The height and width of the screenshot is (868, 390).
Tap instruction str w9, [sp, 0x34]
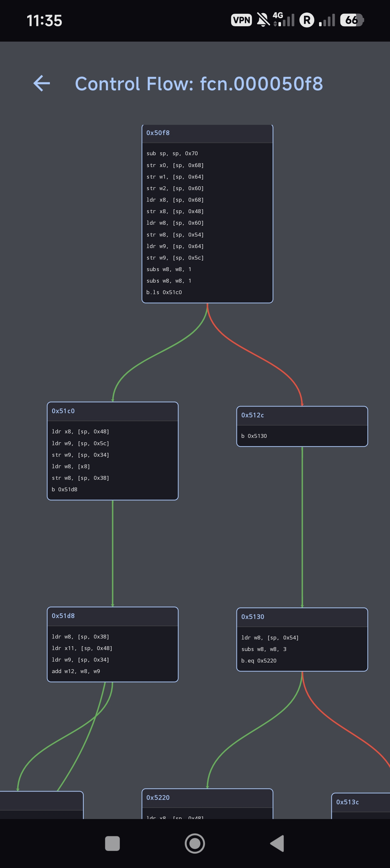tap(81, 454)
